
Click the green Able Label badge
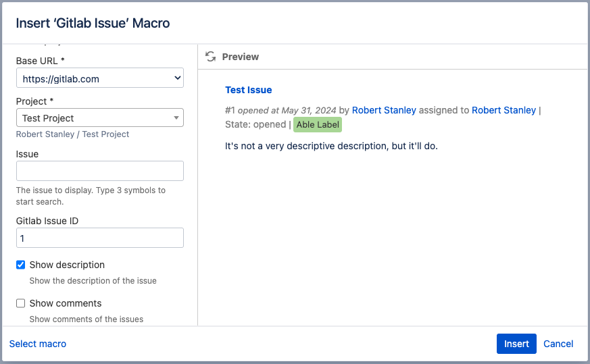coord(318,125)
